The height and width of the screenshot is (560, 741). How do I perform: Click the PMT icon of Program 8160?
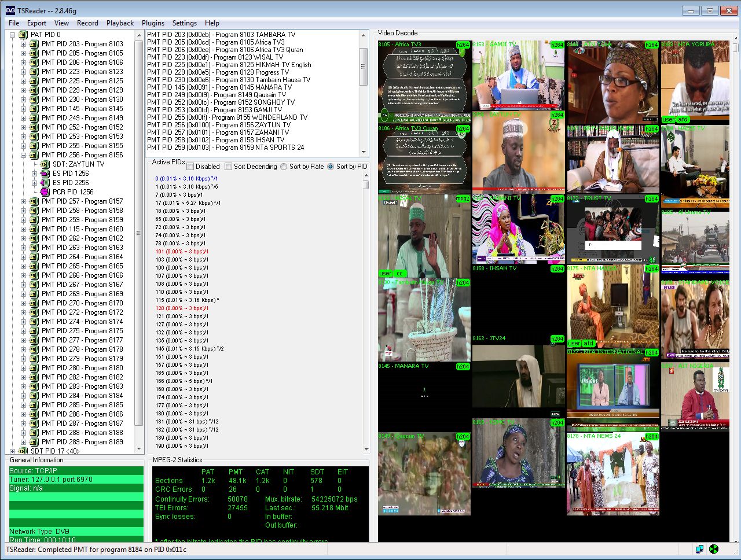[34, 229]
